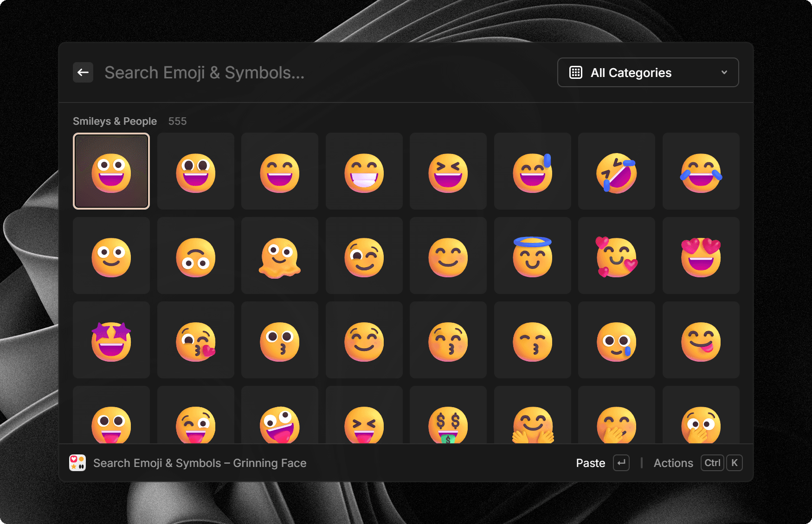The width and height of the screenshot is (812, 524).
Task: Choose the smiling face with halo emoji
Action: (532, 256)
